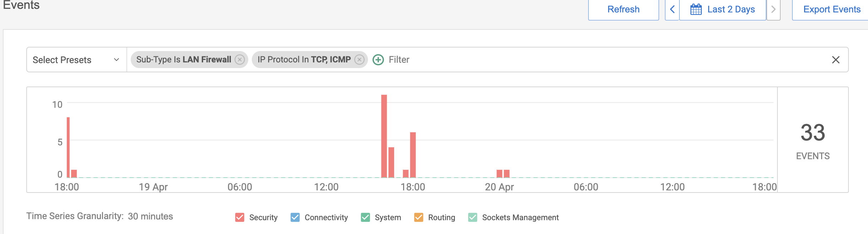Remove the LAN Firewall filter chip

(240, 60)
